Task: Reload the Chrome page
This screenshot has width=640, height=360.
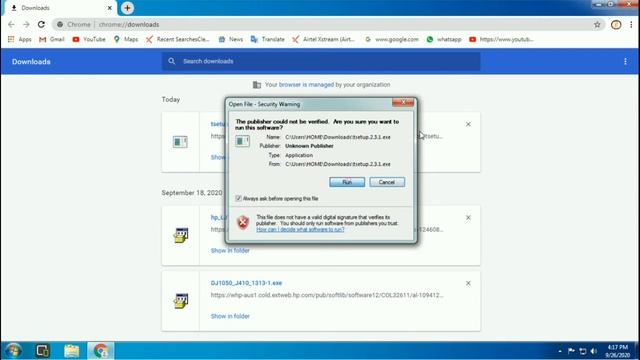Action: [41, 24]
